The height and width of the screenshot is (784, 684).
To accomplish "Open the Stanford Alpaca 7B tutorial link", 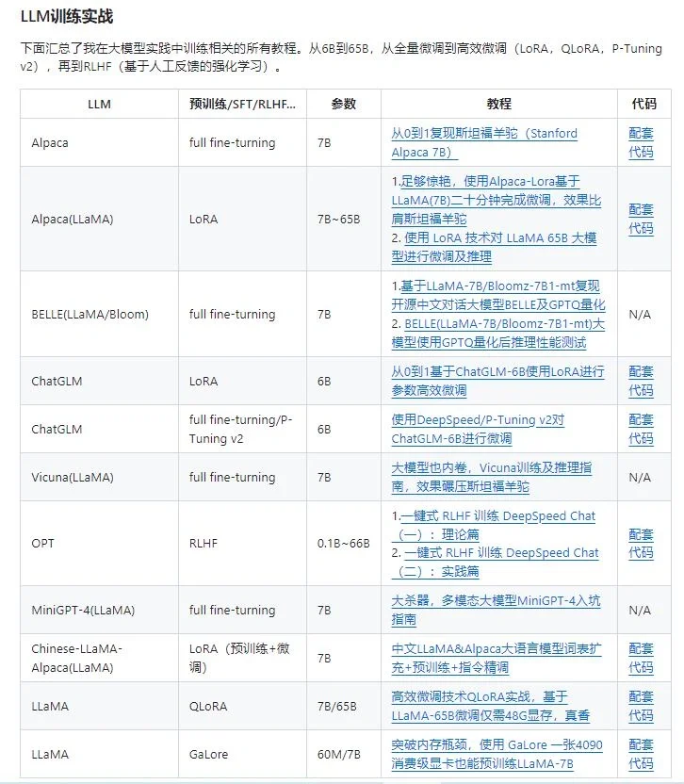I will point(484,142).
